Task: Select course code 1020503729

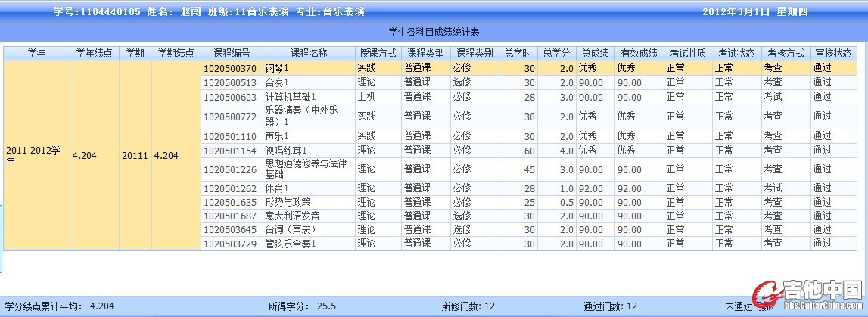Action: pos(230,244)
